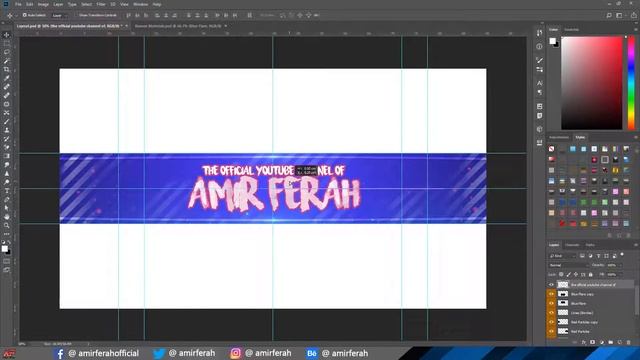Open the workspace switcher dropdown
This screenshot has width=640, height=360.
point(620,16)
